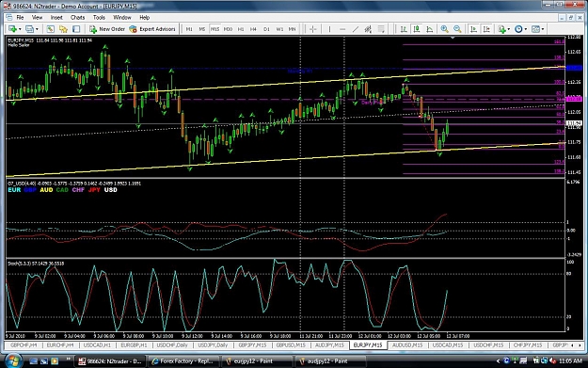Open the periodicity clock icon

coord(518,29)
